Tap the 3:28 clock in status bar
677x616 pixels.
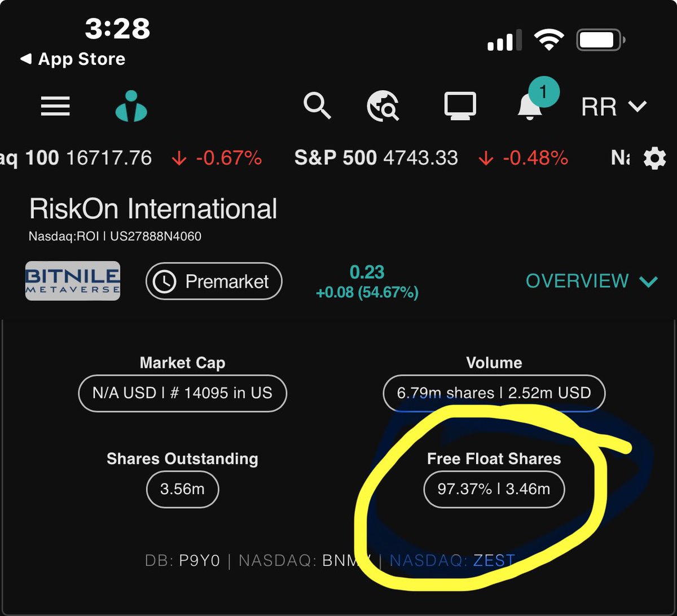[118, 28]
